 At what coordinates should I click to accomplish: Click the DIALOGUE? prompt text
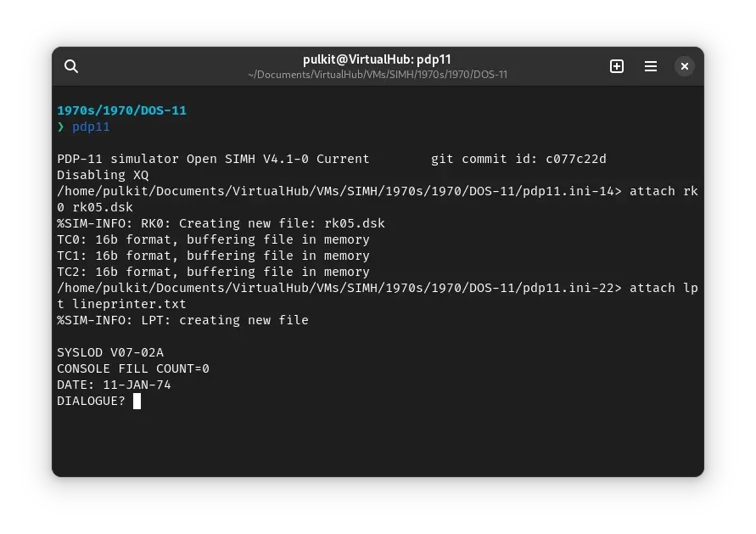[91, 401]
